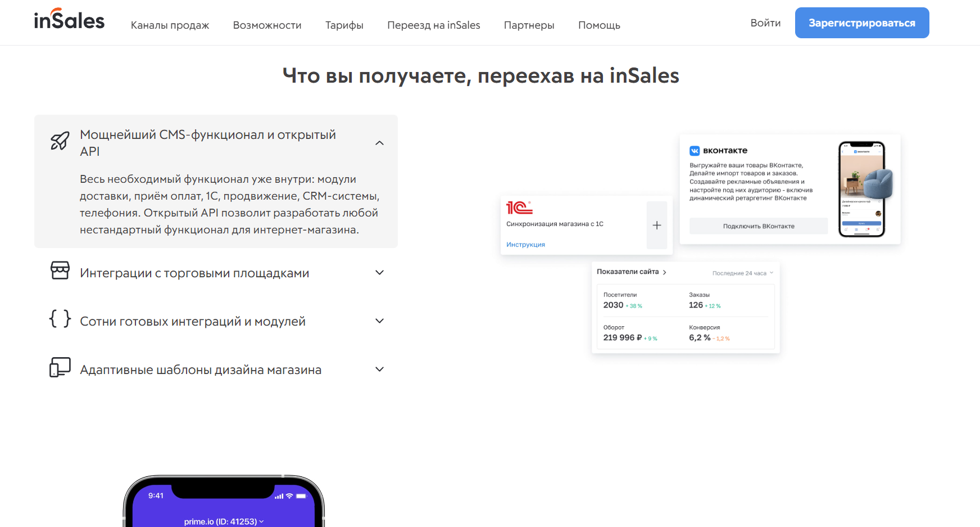Click the Заказы value 126
Screen dimensions: 980x527
696,305
